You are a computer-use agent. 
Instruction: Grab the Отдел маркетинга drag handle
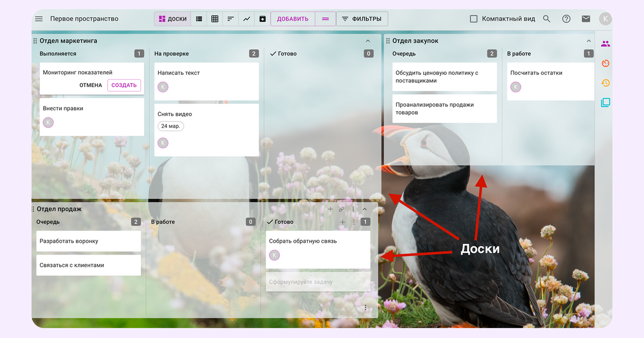coord(35,41)
